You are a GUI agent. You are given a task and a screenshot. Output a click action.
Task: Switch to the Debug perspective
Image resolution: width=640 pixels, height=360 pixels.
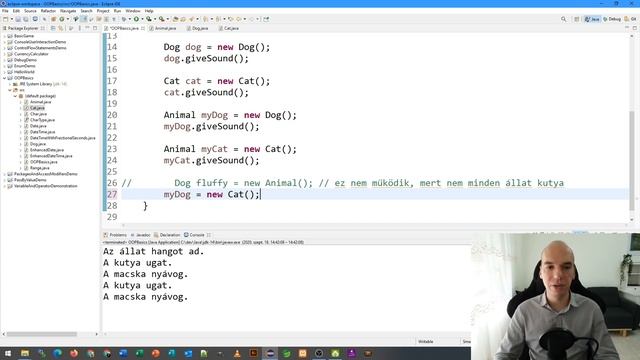click(x=612, y=19)
